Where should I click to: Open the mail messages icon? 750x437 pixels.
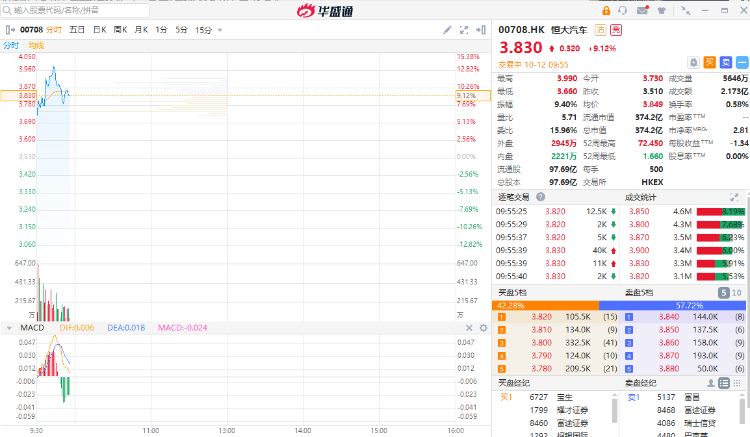643,10
